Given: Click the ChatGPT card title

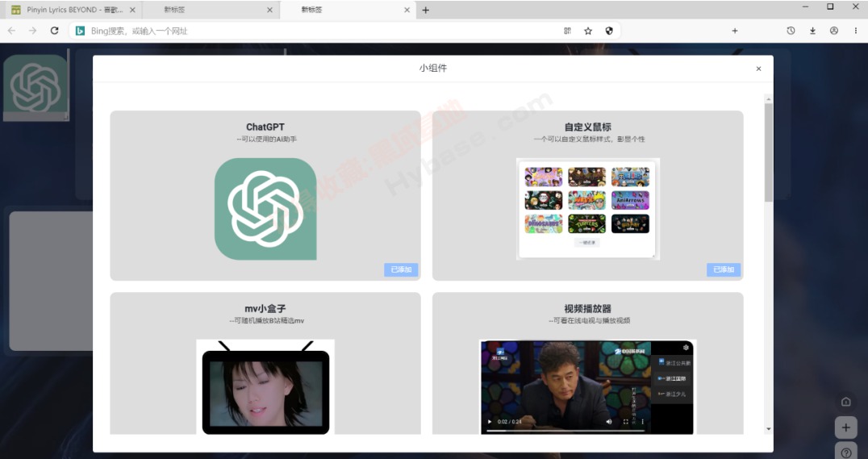Looking at the screenshot, I should pos(265,127).
